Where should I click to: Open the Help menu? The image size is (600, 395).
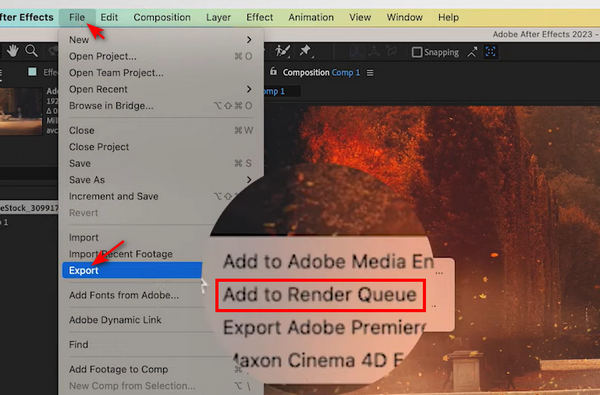tap(448, 17)
